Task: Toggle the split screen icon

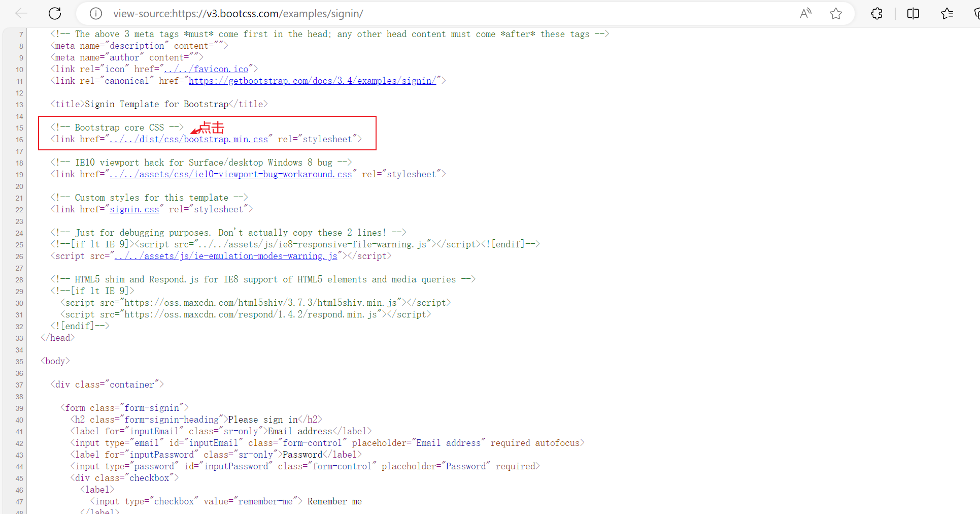Action: pos(913,14)
